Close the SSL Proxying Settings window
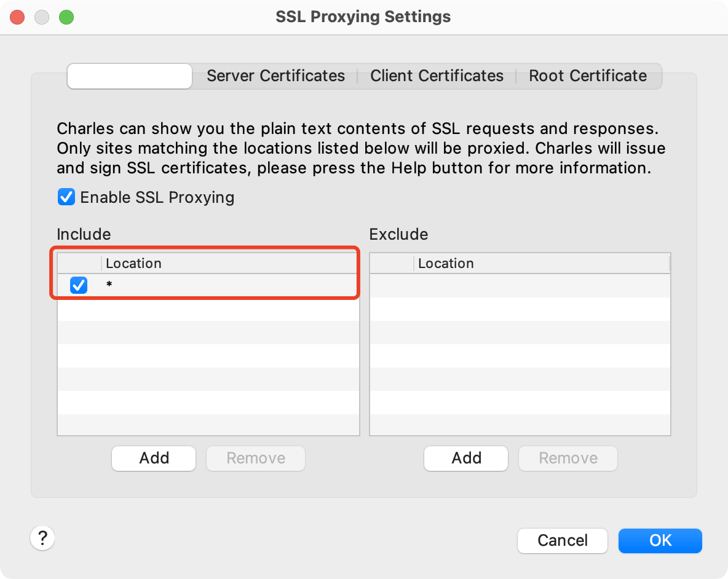The height and width of the screenshot is (579, 728). pos(17,17)
